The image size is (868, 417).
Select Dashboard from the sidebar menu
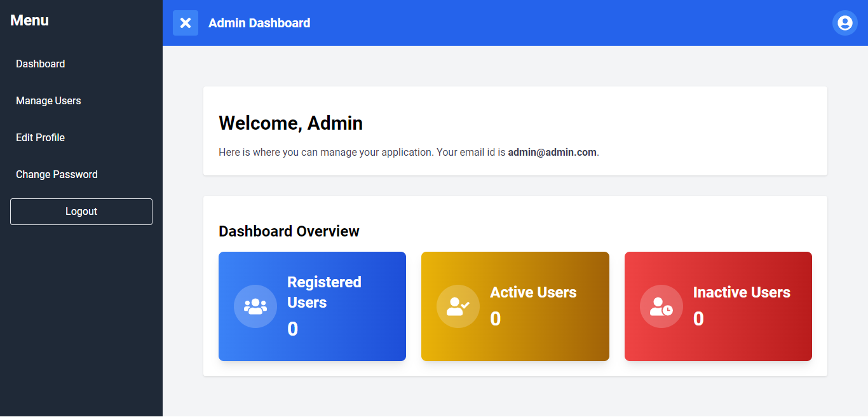(x=41, y=64)
